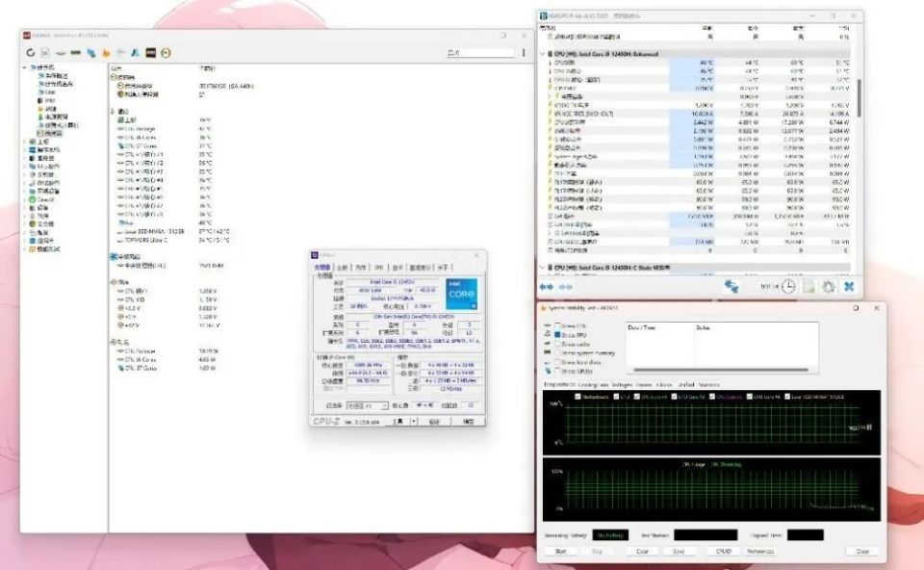This screenshot has width=924, height=570.
Task: Enable Stress system memory checkbox
Action: coord(557,353)
